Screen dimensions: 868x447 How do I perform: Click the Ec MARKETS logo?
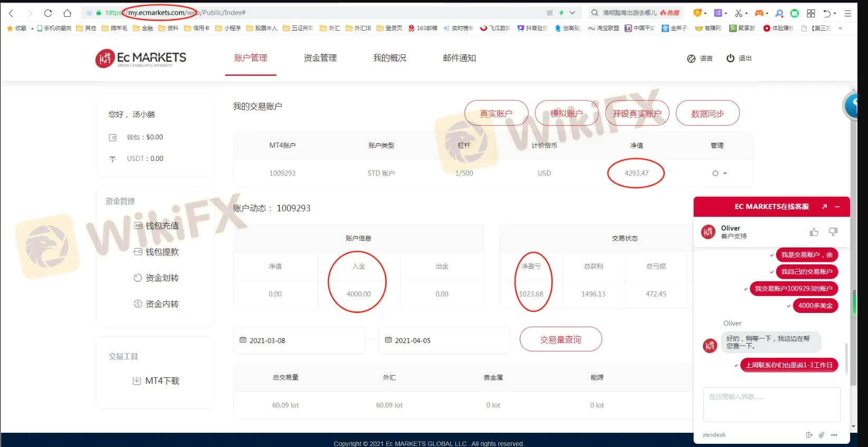141,58
